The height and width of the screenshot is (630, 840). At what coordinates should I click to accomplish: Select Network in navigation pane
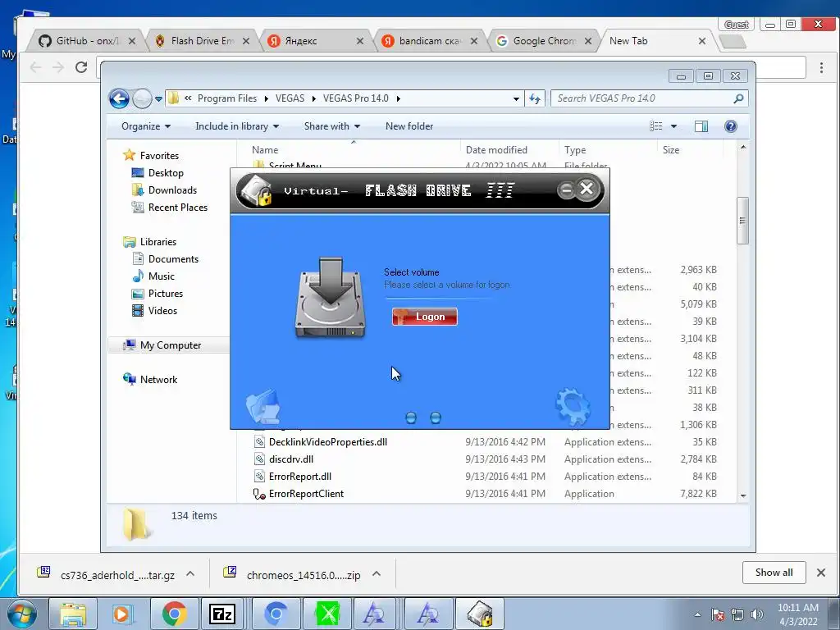158,380
